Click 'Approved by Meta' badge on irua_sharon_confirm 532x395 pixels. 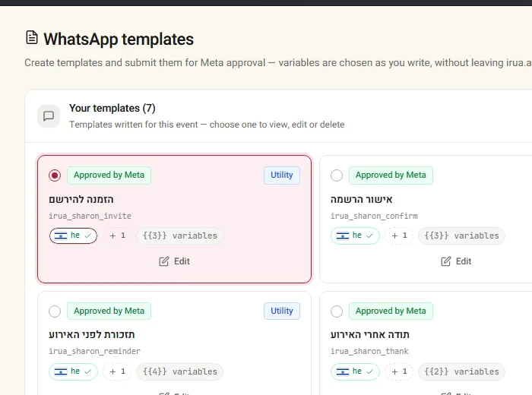pos(391,175)
